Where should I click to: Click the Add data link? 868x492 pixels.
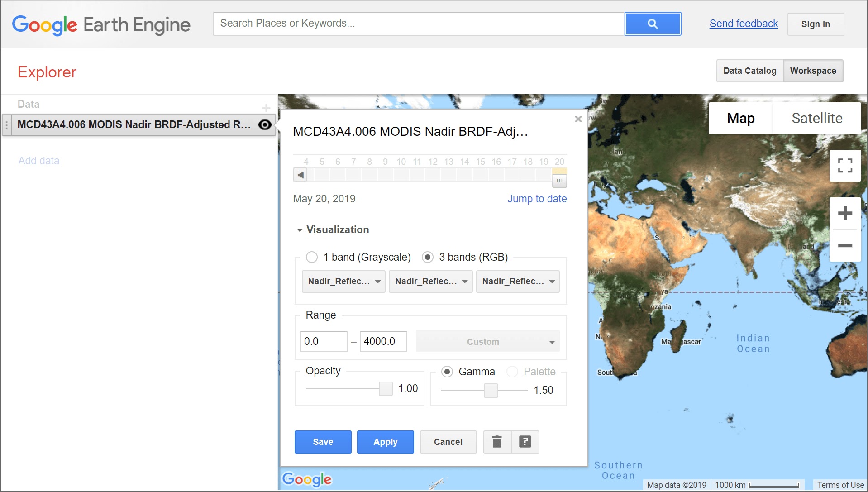[39, 161]
